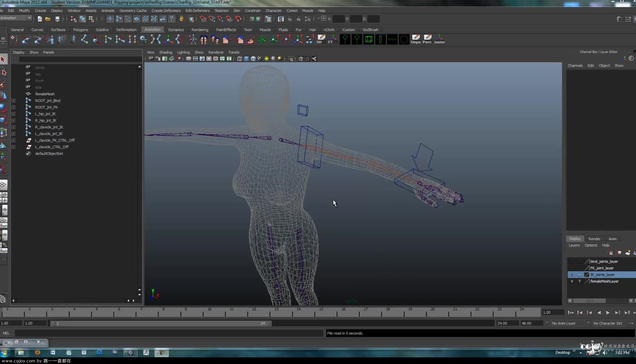
Task: Open the Animation menu set dropdown
Action: 16,18
